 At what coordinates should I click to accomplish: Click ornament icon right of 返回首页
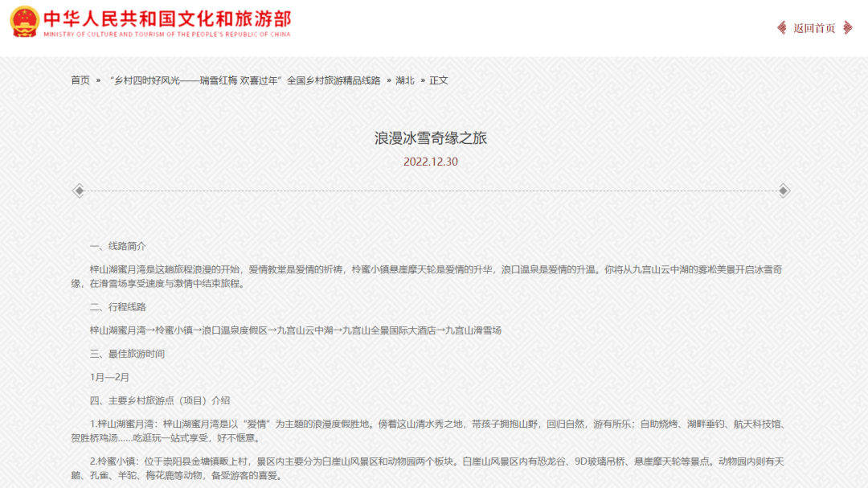[847, 28]
